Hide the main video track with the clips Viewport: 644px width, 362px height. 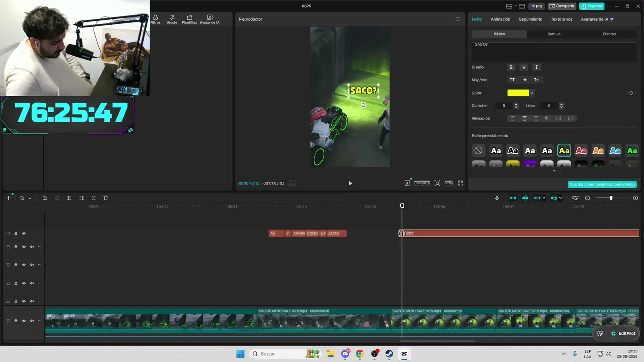coord(24,321)
